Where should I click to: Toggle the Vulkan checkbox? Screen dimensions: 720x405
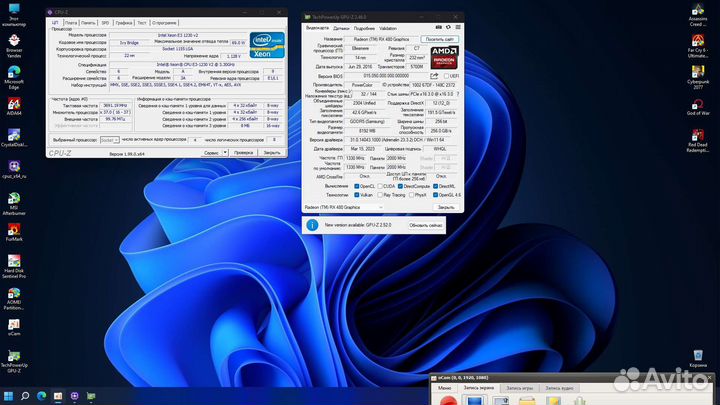[356, 195]
